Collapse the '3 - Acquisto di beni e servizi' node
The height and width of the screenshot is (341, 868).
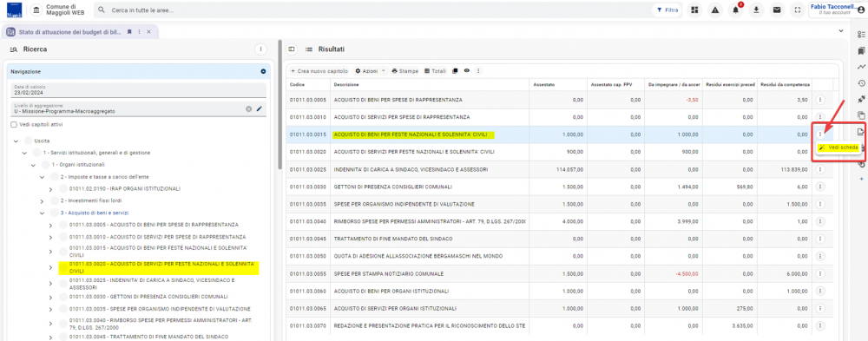tap(42, 213)
